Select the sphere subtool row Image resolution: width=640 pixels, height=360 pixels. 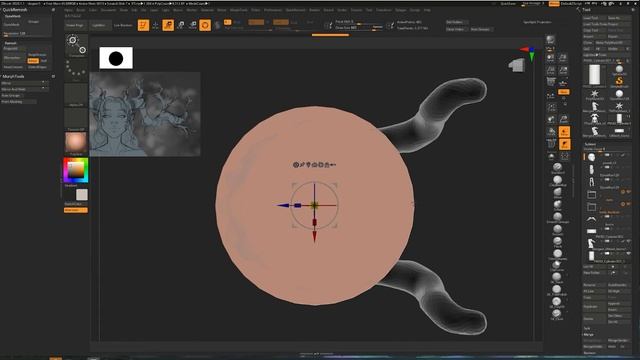pyautogui.click(x=607, y=157)
